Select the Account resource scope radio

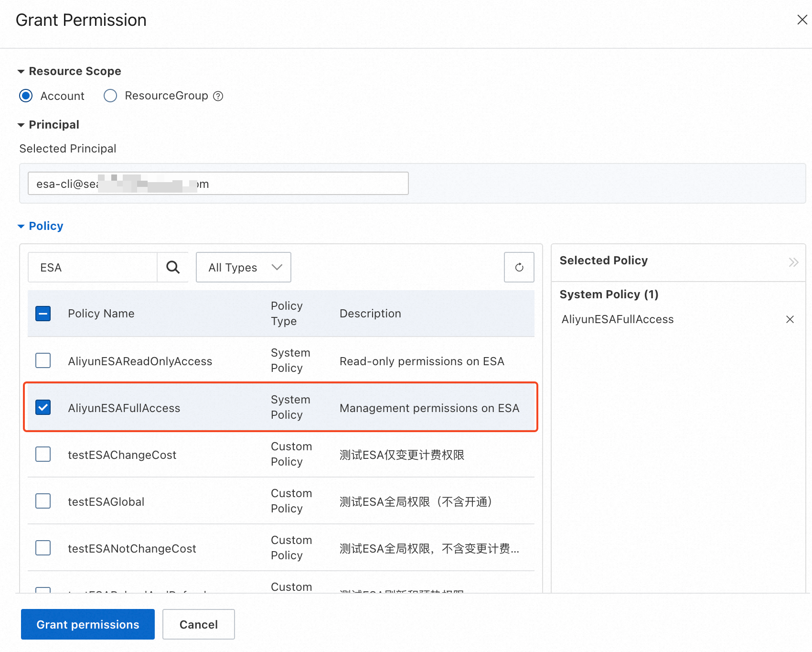(x=26, y=96)
